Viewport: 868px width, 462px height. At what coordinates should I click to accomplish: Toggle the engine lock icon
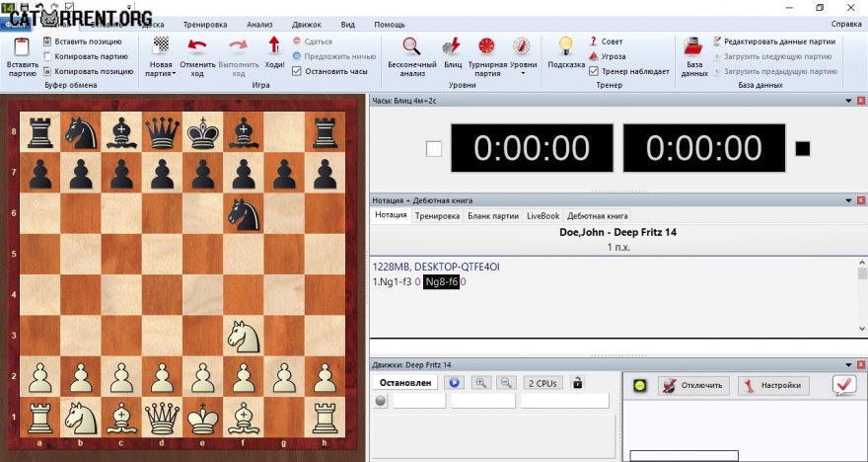click(x=577, y=383)
